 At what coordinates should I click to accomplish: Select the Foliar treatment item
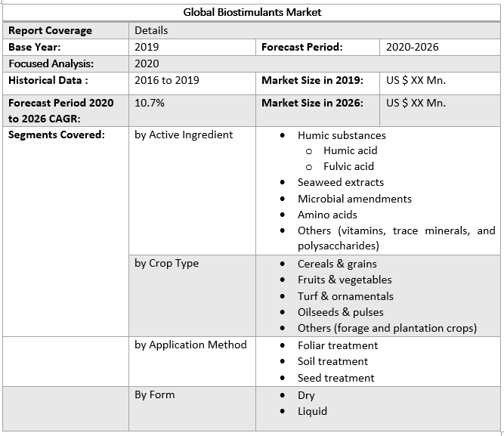pos(338,345)
